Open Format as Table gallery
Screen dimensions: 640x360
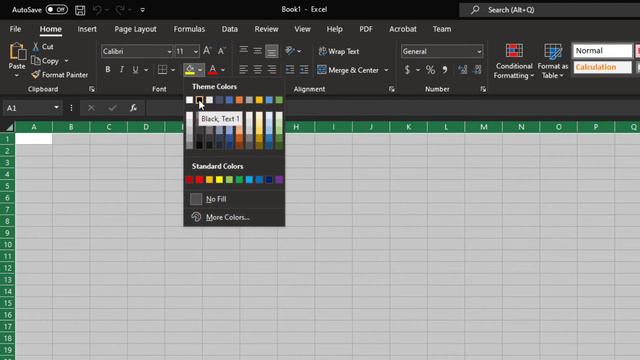(x=553, y=61)
